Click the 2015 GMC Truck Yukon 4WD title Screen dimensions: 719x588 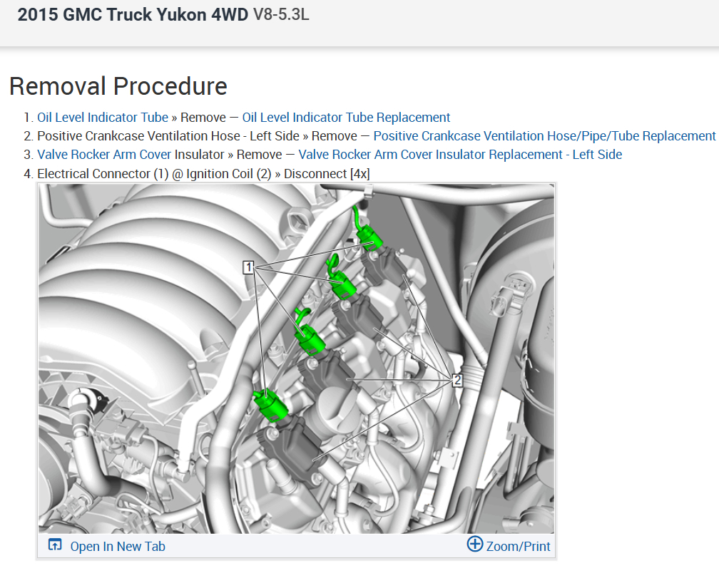[133, 15]
